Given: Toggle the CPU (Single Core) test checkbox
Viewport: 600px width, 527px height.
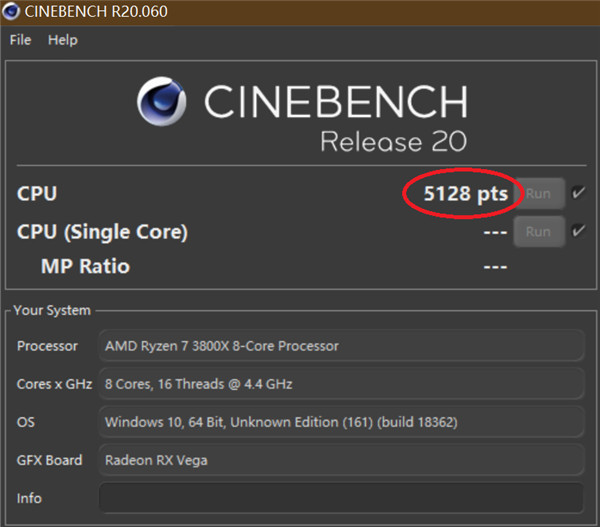Looking at the screenshot, I should tap(578, 232).
